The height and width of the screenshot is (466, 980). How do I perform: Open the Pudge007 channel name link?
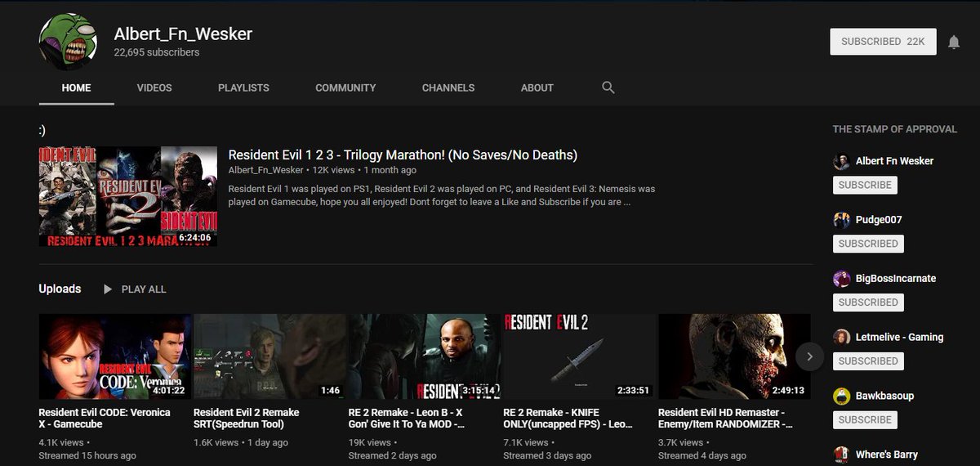pos(879,220)
